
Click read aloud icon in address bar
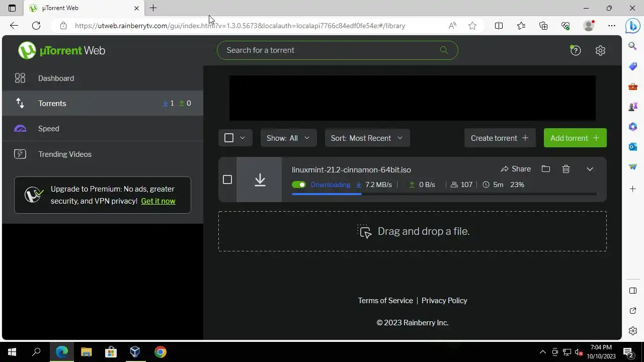(x=452, y=26)
